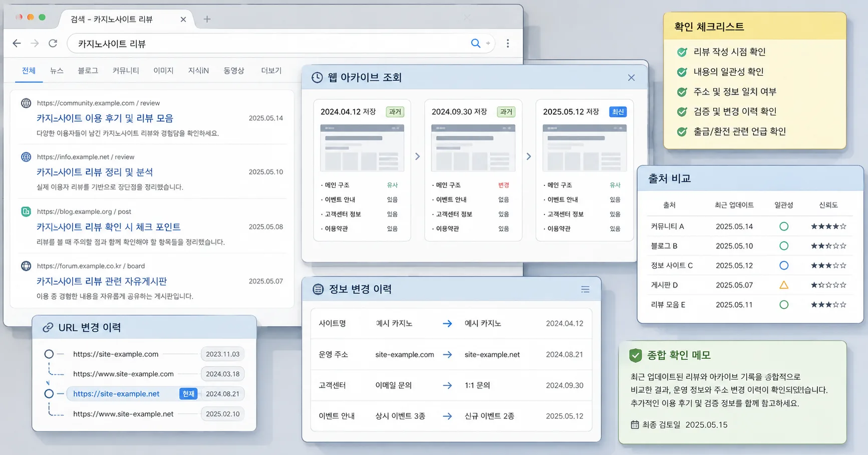Switch to the 커뮤니티 tab
868x455 pixels.
(x=126, y=71)
